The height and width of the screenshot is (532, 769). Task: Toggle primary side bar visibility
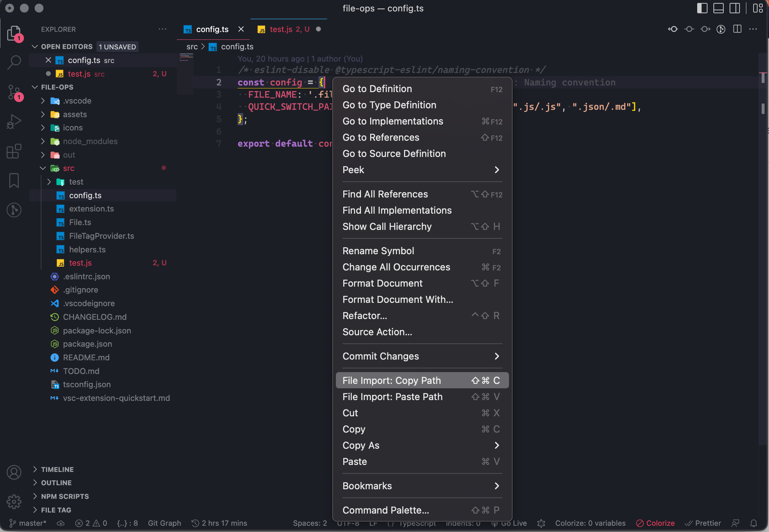coord(702,8)
